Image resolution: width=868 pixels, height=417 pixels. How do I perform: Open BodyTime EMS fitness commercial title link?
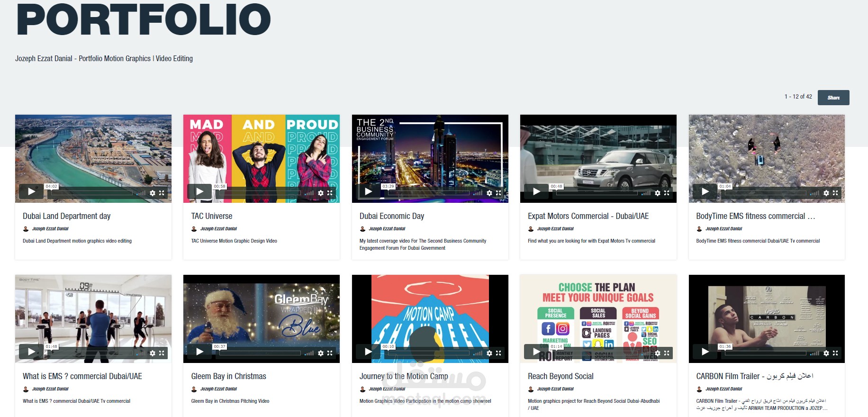756,216
